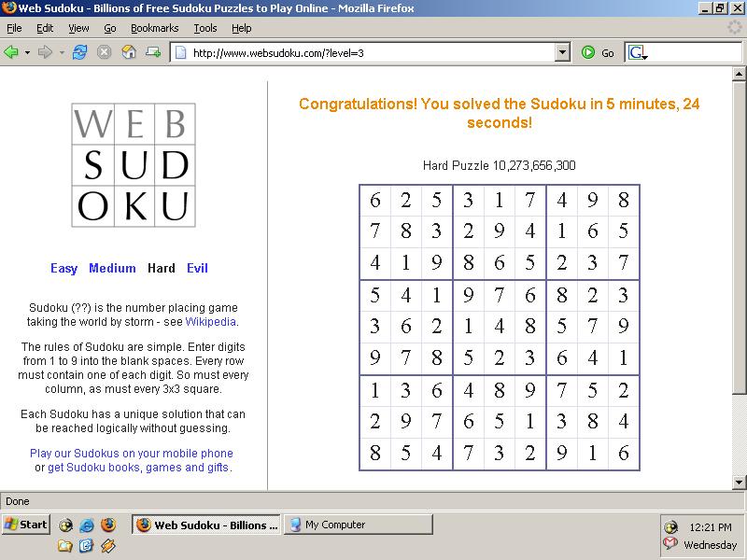747x560 pixels.
Task: Click the Gmail notifier tray icon
Action: 670,544
